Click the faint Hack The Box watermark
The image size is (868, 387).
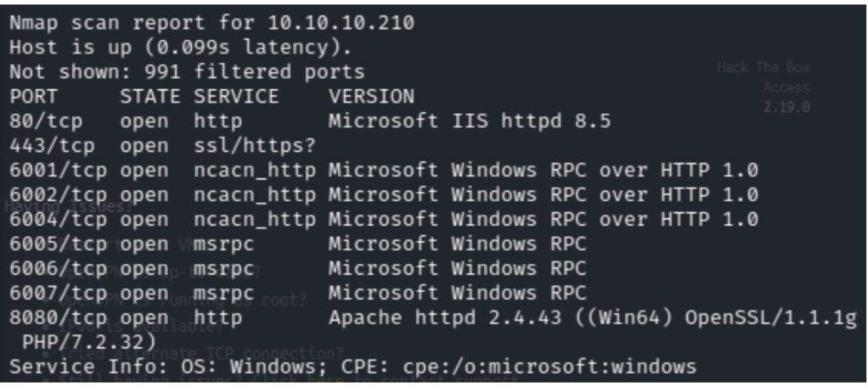coord(763,68)
